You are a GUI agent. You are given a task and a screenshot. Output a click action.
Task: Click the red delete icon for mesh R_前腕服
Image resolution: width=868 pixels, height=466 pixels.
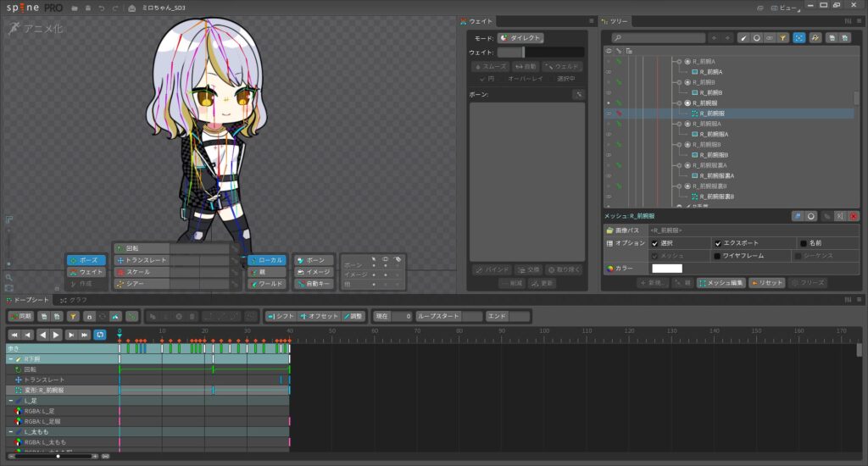853,216
